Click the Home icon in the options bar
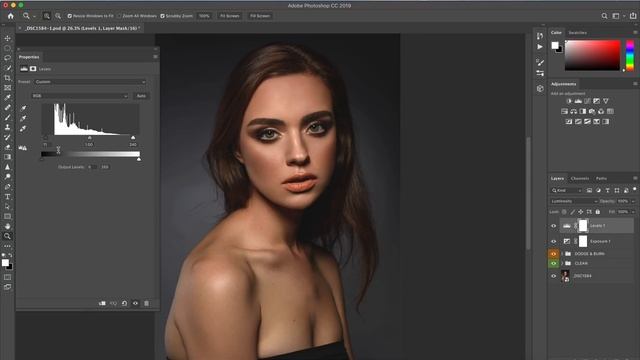640x360 pixels. click(11, 16)
